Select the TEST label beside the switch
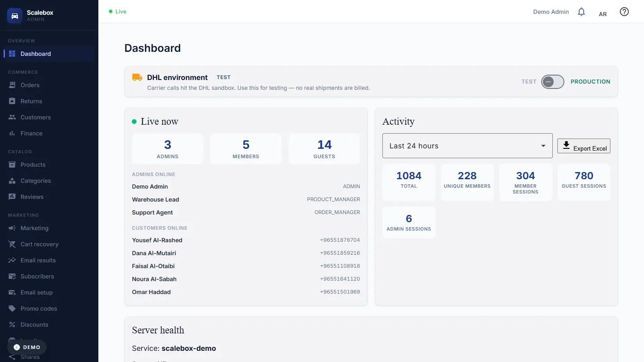 coord(529,82)
